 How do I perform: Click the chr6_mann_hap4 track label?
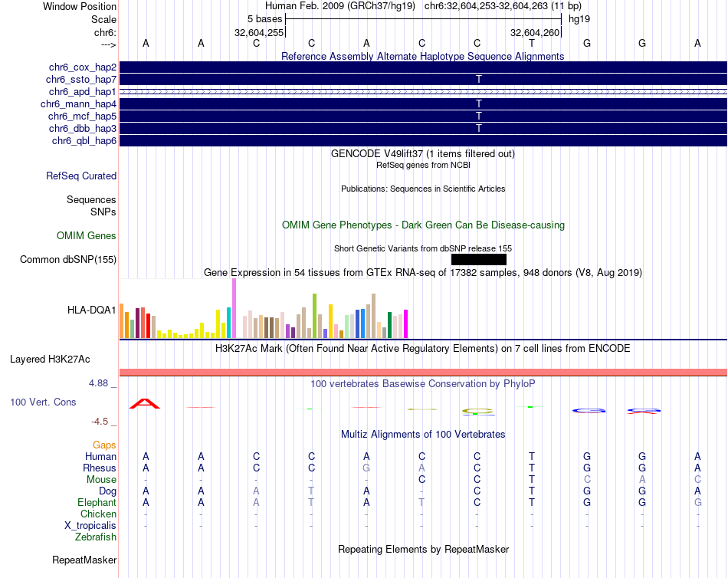pyautogui.click(x=78, y=104)
